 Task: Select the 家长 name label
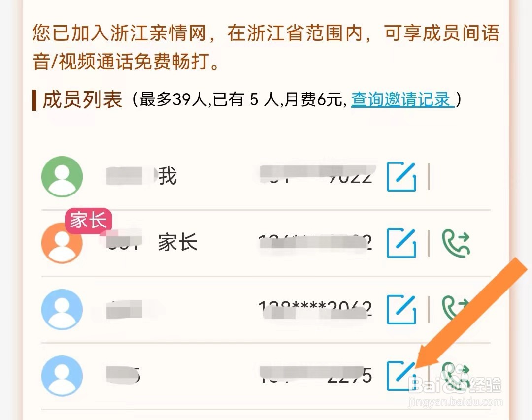178,243
